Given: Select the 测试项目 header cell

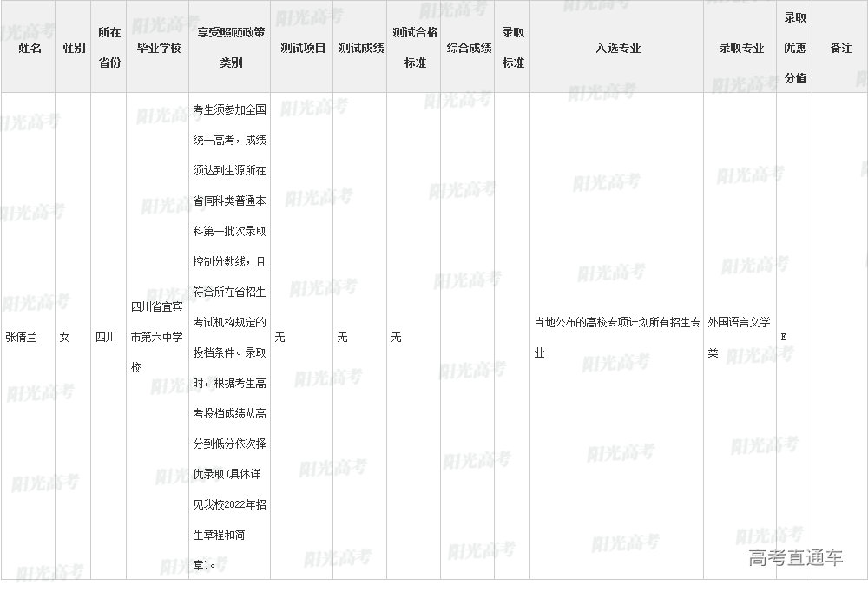Looking at the screenshot, I should click(x=302, y=48).
